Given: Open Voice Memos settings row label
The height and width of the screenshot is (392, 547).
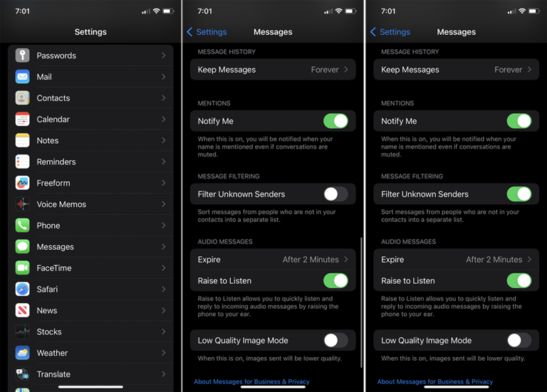Looking at the screenshot, I should tap(61, 204).
